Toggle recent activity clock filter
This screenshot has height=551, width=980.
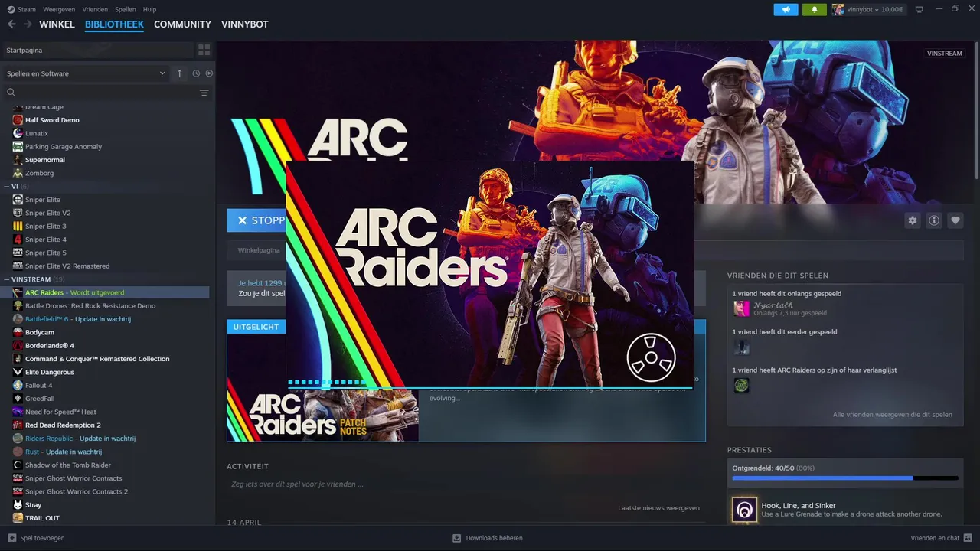click(x=196, y=73)
